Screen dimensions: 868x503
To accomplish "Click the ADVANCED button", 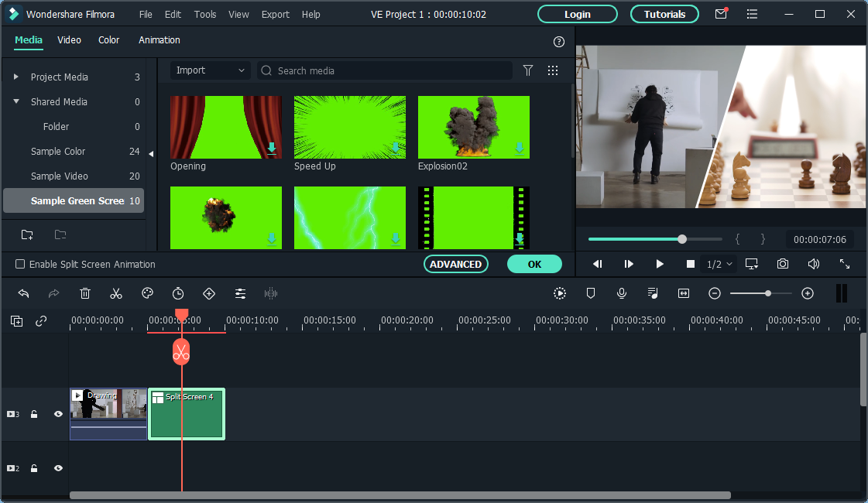I will tap(455, 264).
